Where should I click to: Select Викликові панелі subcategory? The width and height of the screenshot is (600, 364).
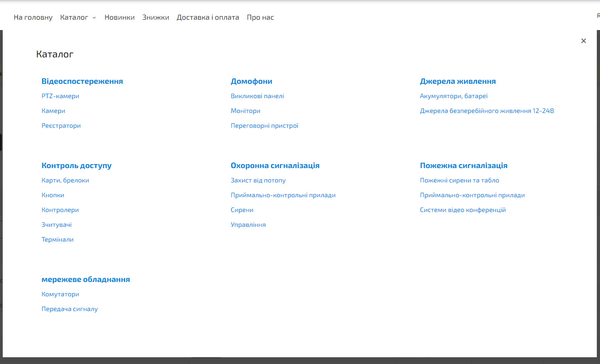click(x=257, y=96)
